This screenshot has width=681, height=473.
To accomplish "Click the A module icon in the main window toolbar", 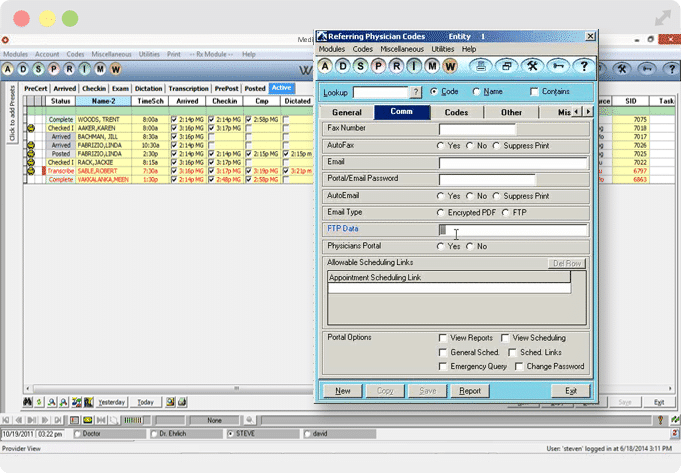I will pos(8,69).
